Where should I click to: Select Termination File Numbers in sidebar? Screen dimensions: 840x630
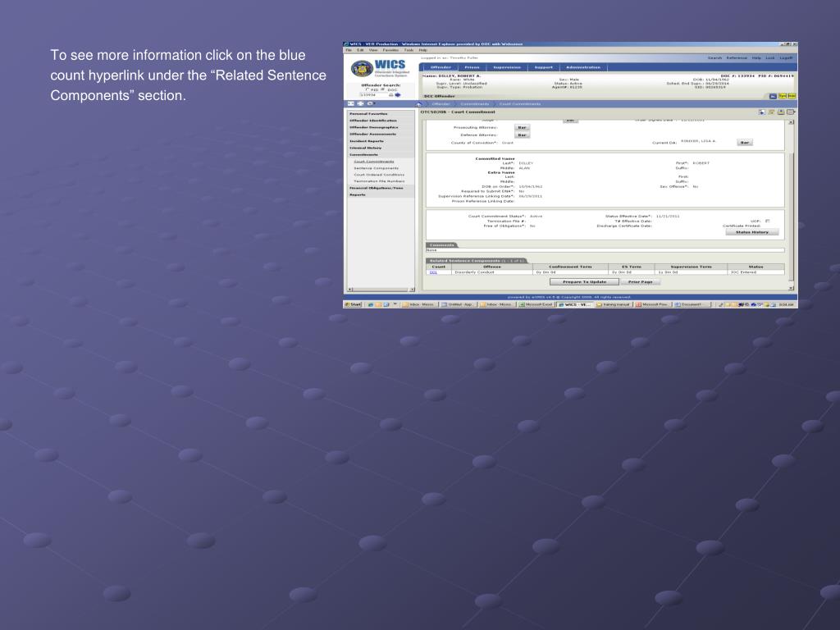[x=379, y=181]
